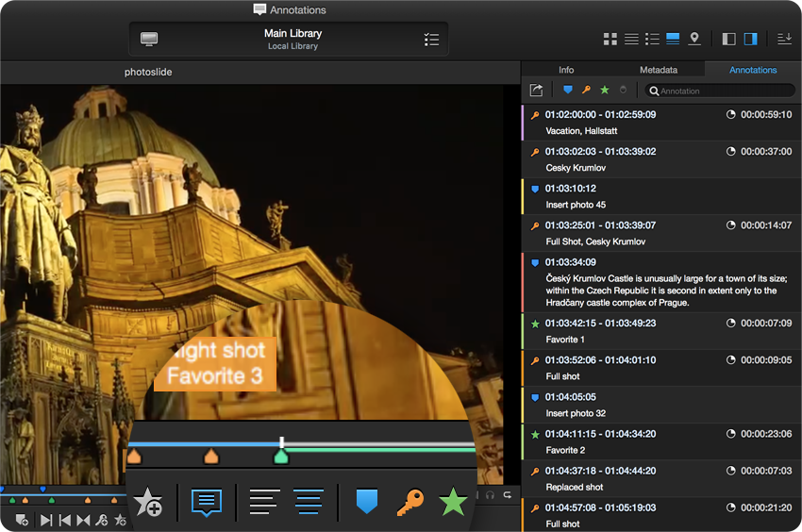This screenshot has width=802, height=532.
Task: Toggle the blue annotation comment overlay button
Action: click(207, 503)
